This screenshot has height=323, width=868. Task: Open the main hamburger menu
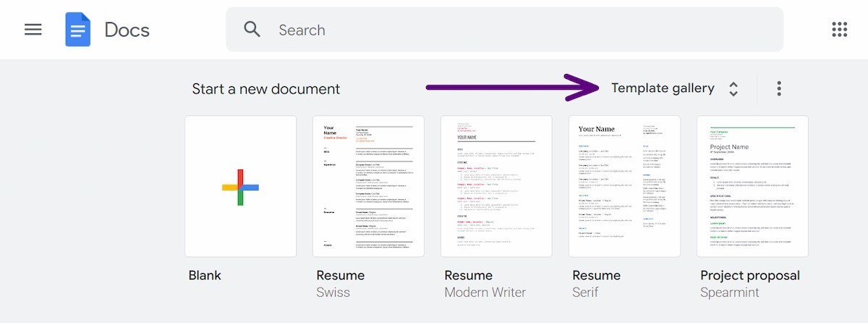point(33,30)
